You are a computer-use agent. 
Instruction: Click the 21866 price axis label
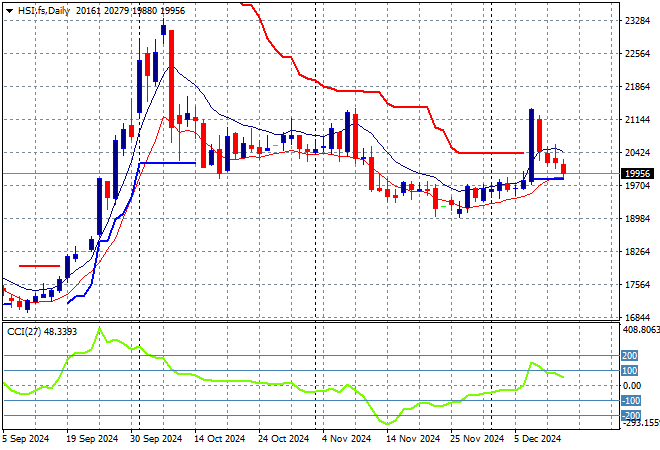click(x=636, y=87)
